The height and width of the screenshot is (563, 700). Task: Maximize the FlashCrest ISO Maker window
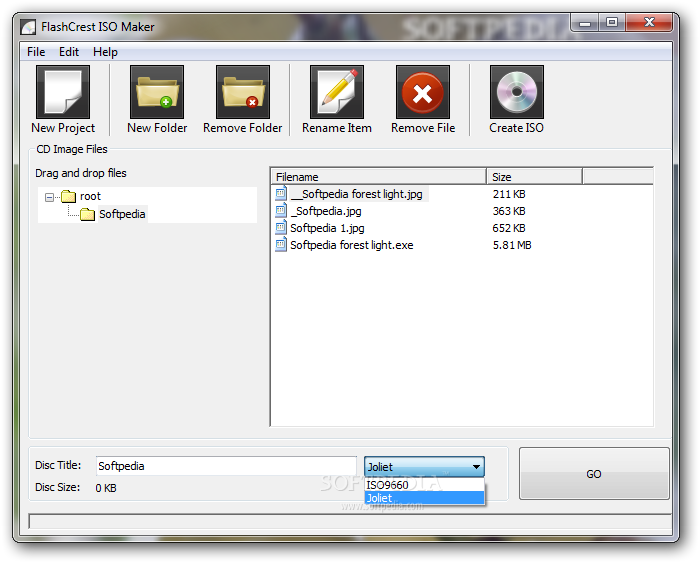click(x=612, y=22)
